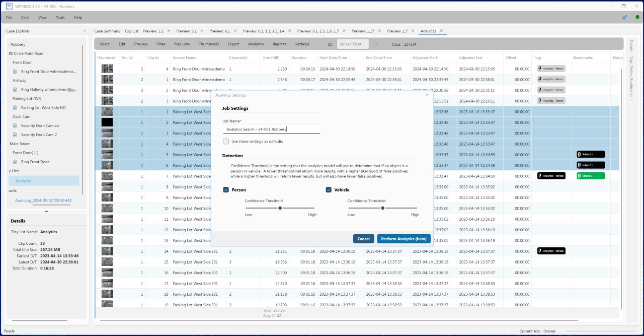This screenshot has height=336, width=644.
Task: Click file icon beside Security Dash Cam.avi
Action: pyautogui.click(x=15, y=125)
